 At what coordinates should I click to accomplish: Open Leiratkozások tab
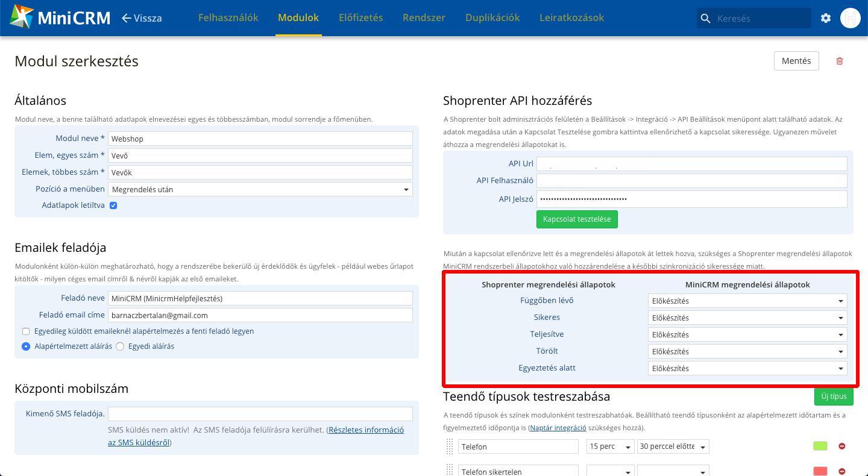pos(572,17)
